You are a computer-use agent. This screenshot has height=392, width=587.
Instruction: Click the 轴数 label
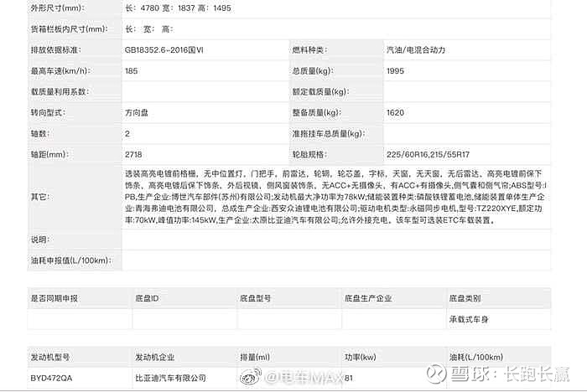point(40,133)
